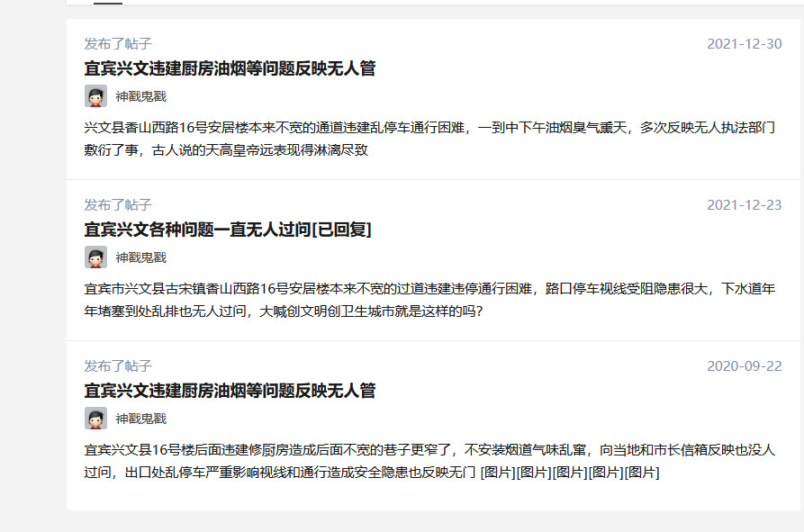Open the last [图片] attachment in last post

point(642,473)
